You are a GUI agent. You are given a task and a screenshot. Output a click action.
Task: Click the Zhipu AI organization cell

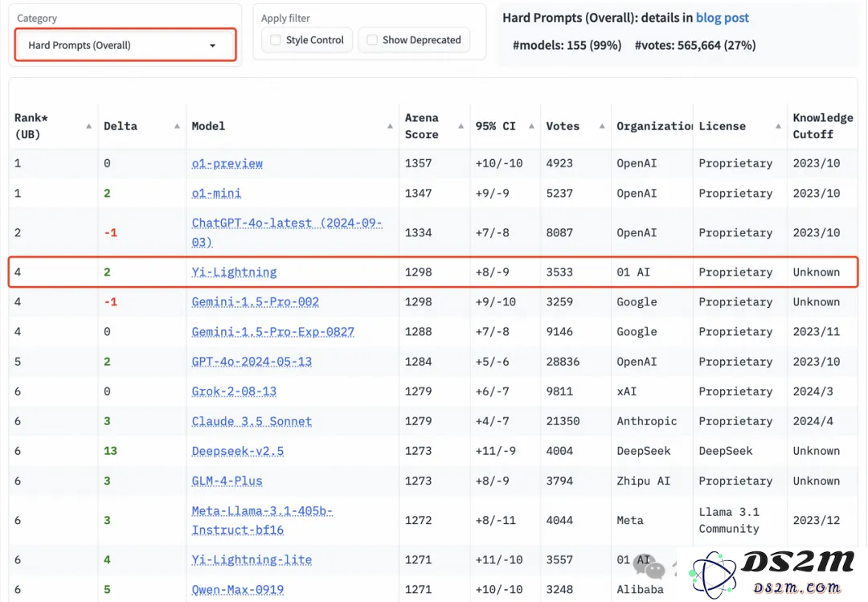pyautogui.click(x=643, y=481)
